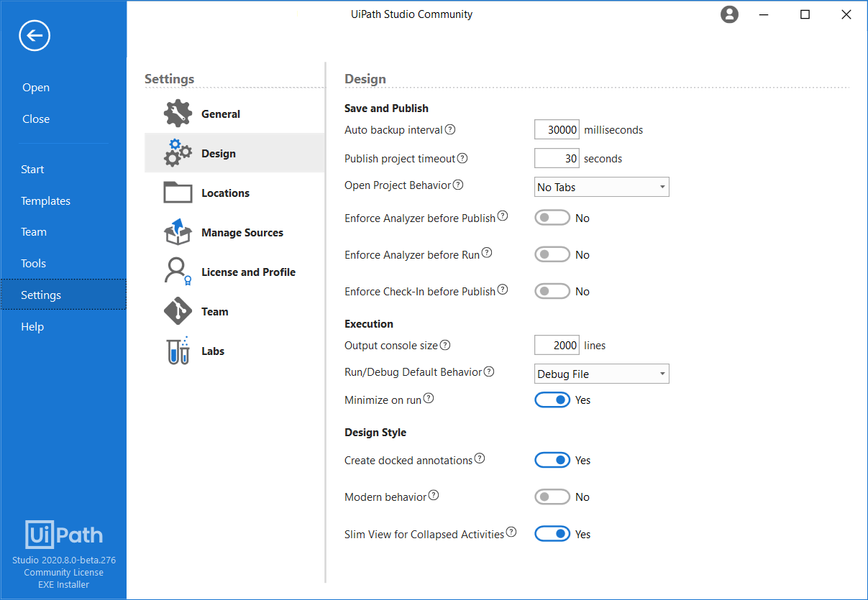This screenshot has width=868, height=600.
Task: Enable Enforce Check-In before Publish toggle
Action: point(552,291)
